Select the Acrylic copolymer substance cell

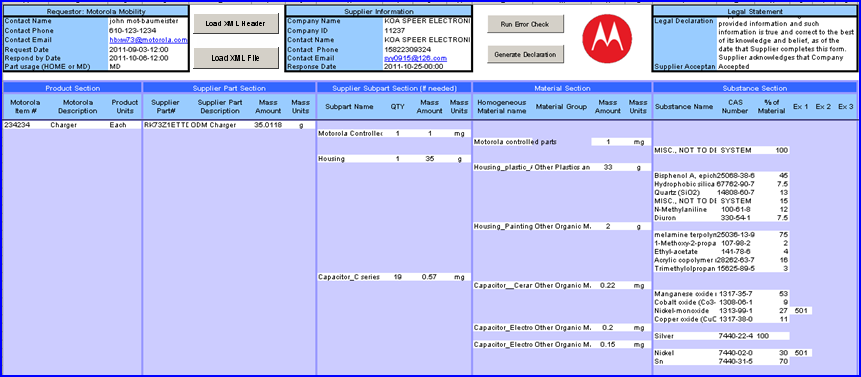tap(685, 260)
